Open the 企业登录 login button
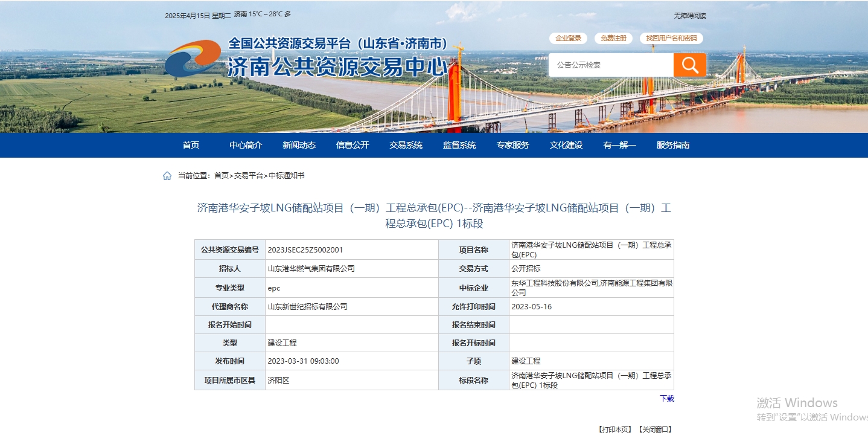Viewport: 868px width, 441px height. click(x=568, y=38)
